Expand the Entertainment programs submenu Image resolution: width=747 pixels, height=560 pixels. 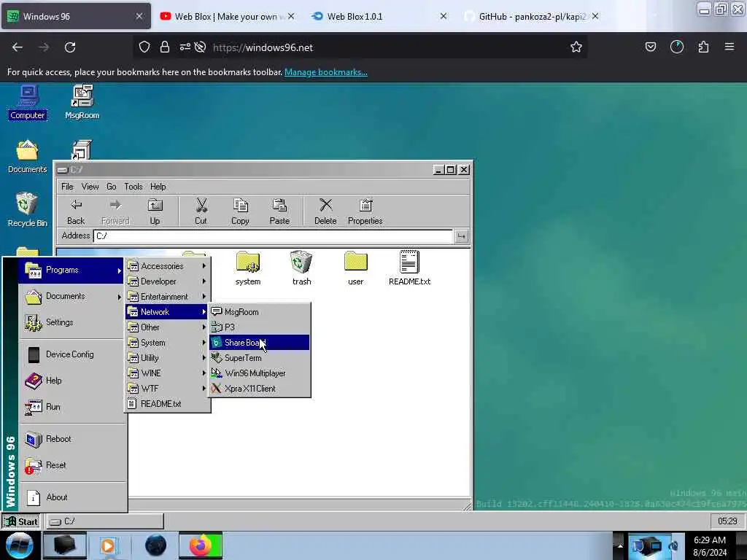(167, 297)
